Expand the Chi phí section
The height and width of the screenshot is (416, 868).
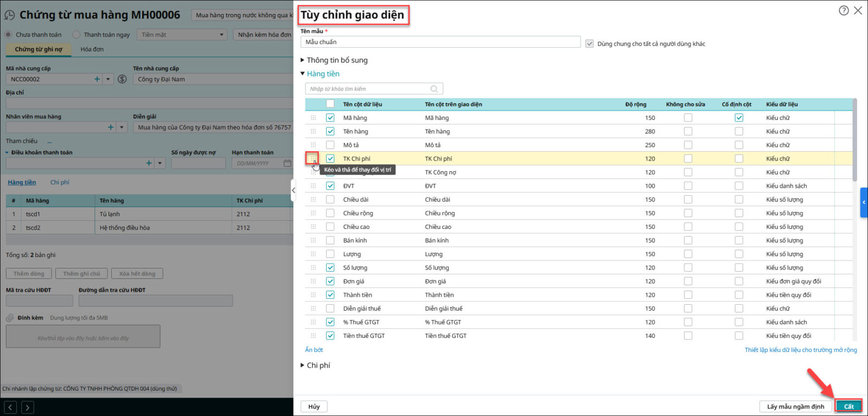click(303, 366)
